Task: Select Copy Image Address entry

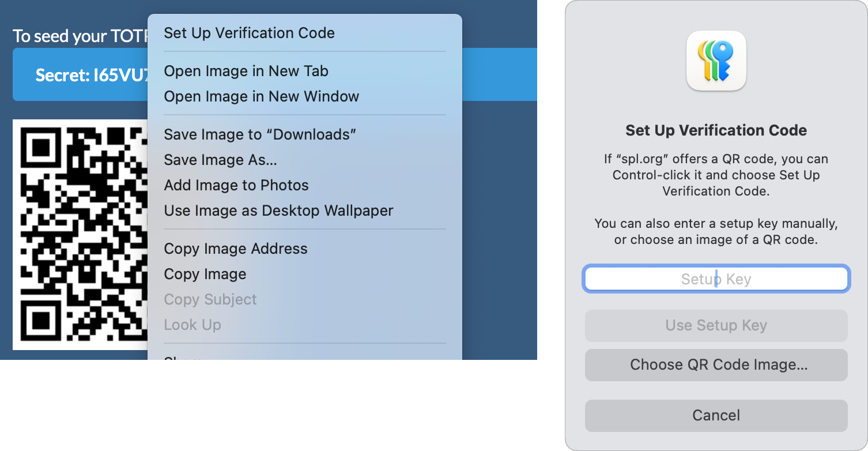Action: (x=236, y=249)
